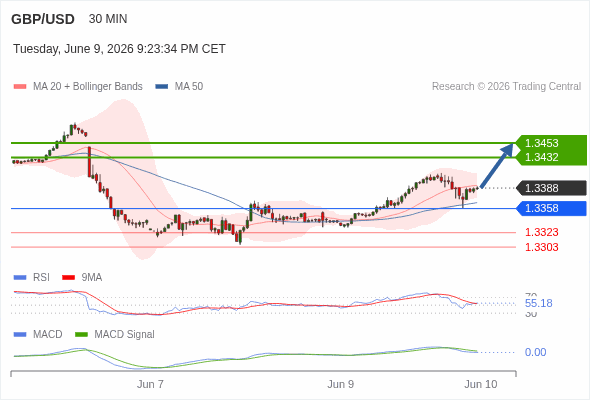
Task: Click the red 1.3303 support label
Action: click(541, 247)
